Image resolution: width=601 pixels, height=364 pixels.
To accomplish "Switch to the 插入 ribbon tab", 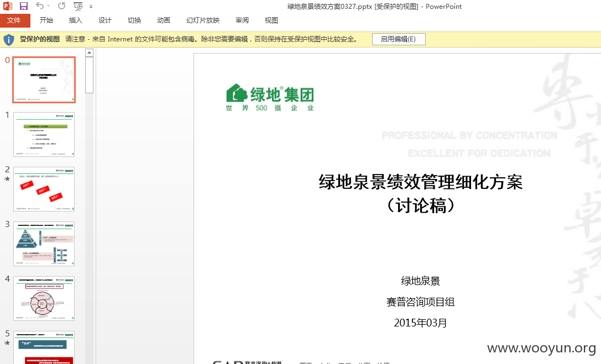I will [76, 20].
